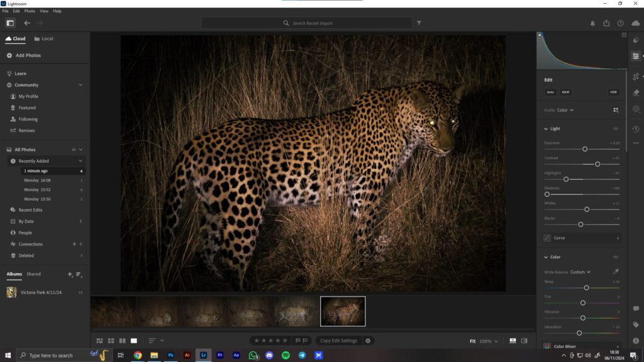Open the File menu

pos(5,11)
